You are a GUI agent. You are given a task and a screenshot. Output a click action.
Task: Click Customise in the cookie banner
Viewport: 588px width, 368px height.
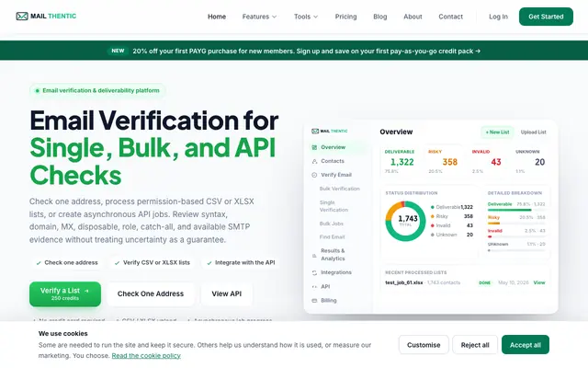click(x=424, y=345)
